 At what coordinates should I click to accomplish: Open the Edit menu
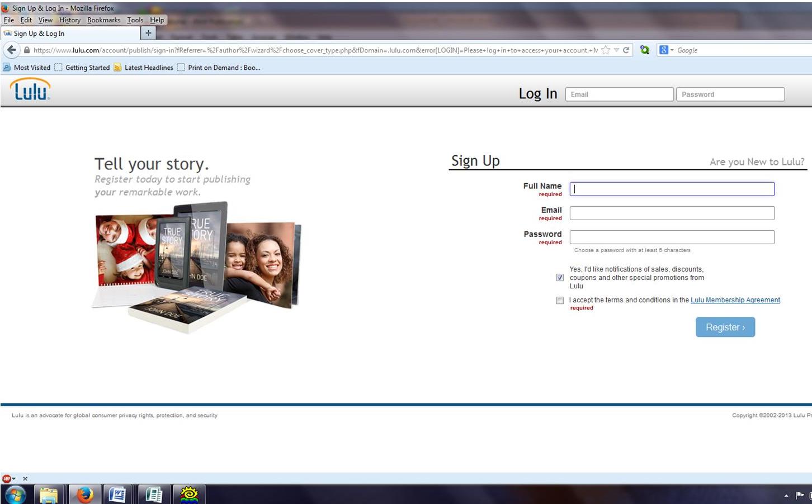(26, 20)
